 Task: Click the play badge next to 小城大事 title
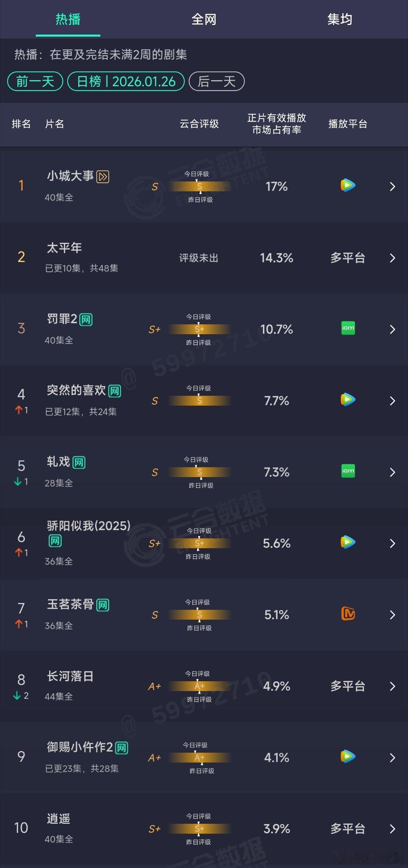(103, 176)
